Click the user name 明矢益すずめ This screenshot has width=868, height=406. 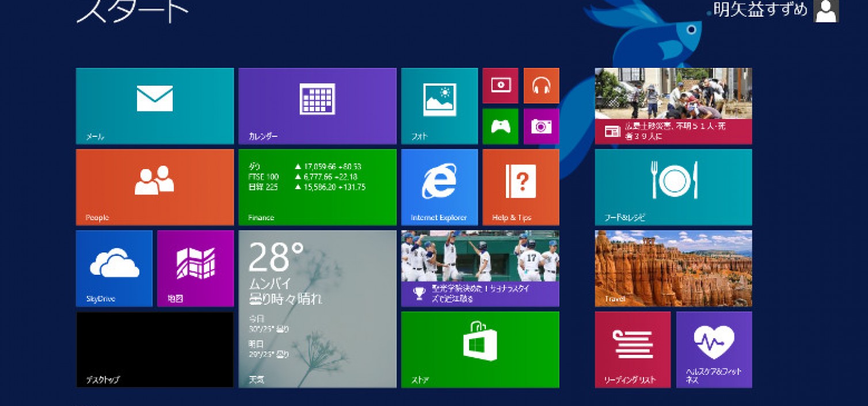point(760,9)
